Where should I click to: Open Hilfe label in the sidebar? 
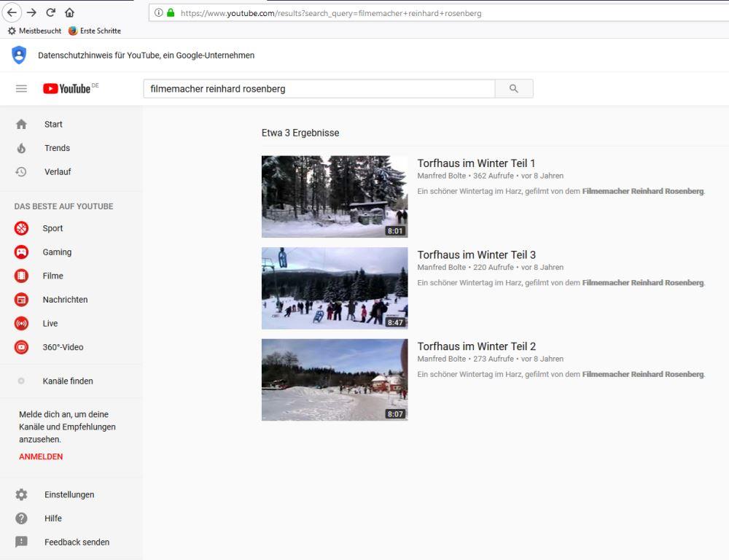pos(53,518)
